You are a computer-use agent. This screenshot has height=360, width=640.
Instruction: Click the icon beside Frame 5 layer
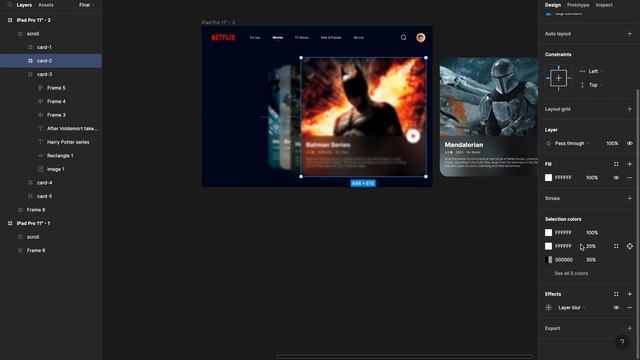[x=40, y=88]
